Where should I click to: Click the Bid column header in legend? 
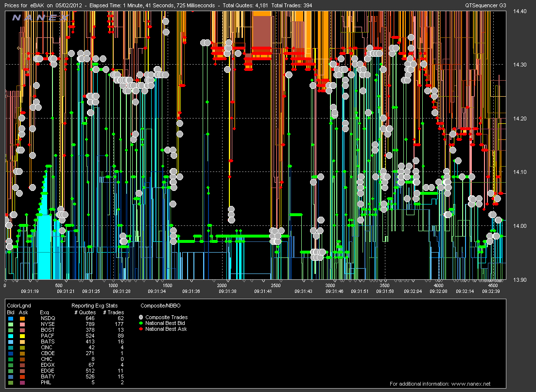11,312
